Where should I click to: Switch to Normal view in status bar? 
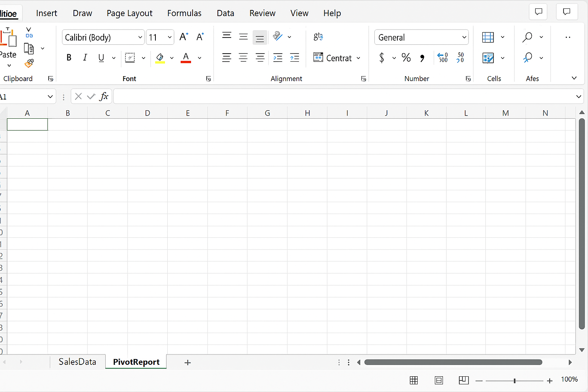click(414, 380)
